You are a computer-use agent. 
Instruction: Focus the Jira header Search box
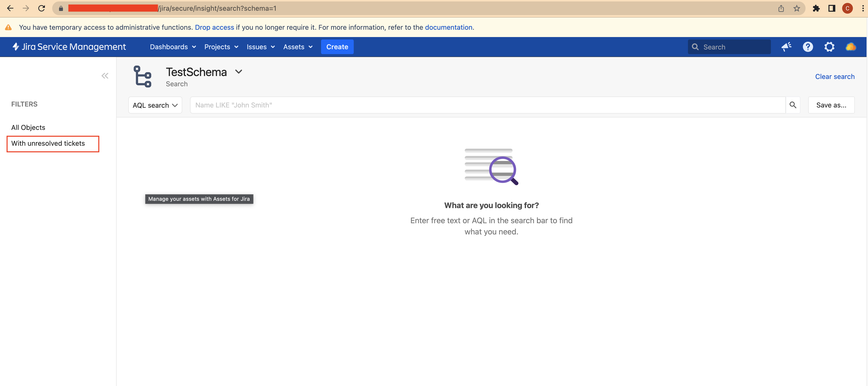(729, 47)
